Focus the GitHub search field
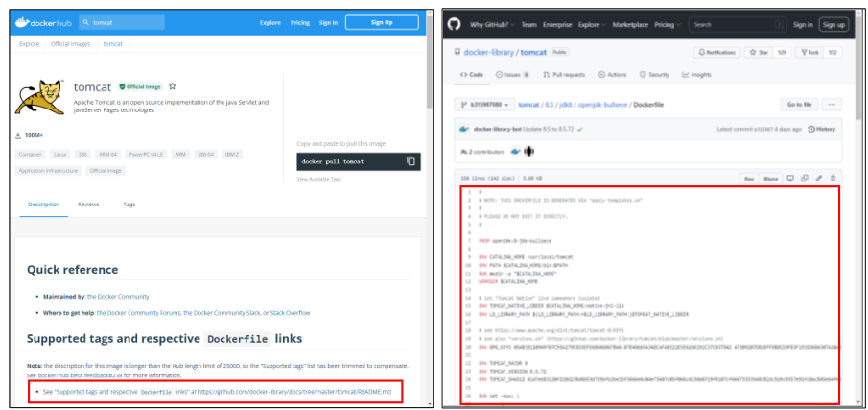 (738, 24)
